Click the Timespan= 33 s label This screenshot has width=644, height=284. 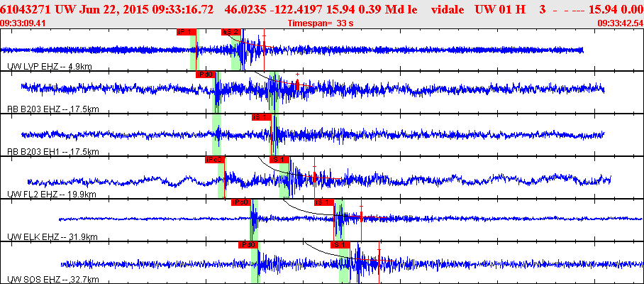click(x=321, y=23)
